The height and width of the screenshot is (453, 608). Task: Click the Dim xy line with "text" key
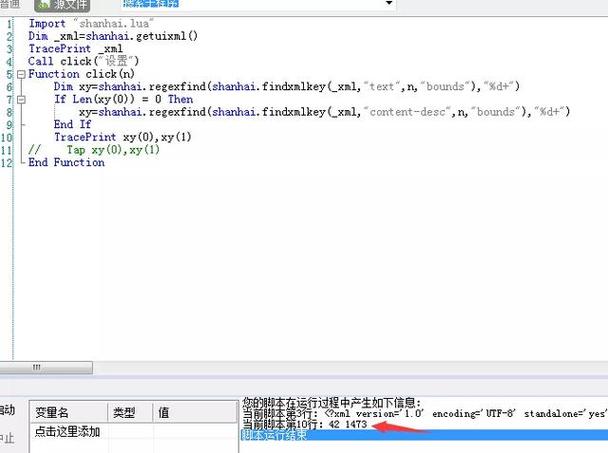(x=287, y=86)
